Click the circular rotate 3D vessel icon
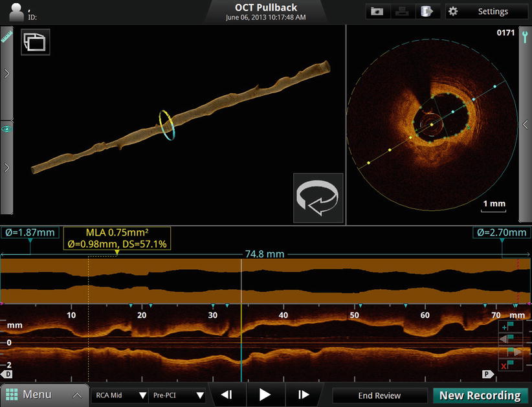Image resolution: width=532 pixels, height=407 pixels. pos(318,198)
